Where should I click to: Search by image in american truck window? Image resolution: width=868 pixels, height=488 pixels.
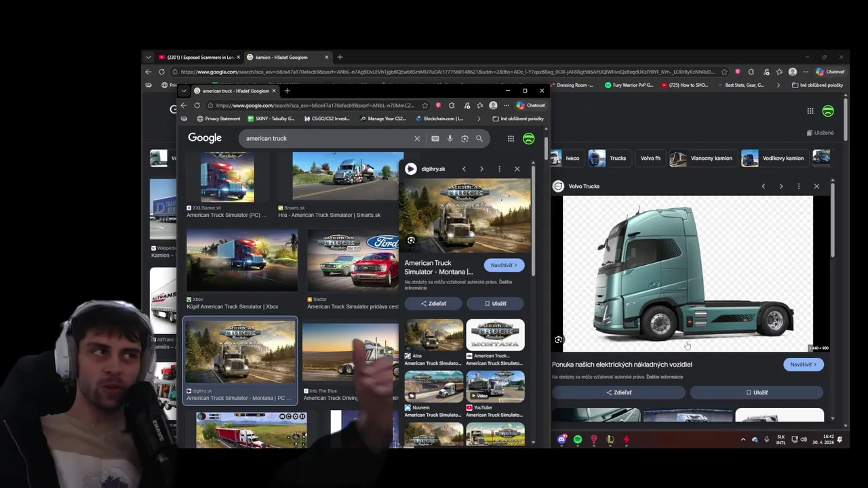tap(465, 138)
